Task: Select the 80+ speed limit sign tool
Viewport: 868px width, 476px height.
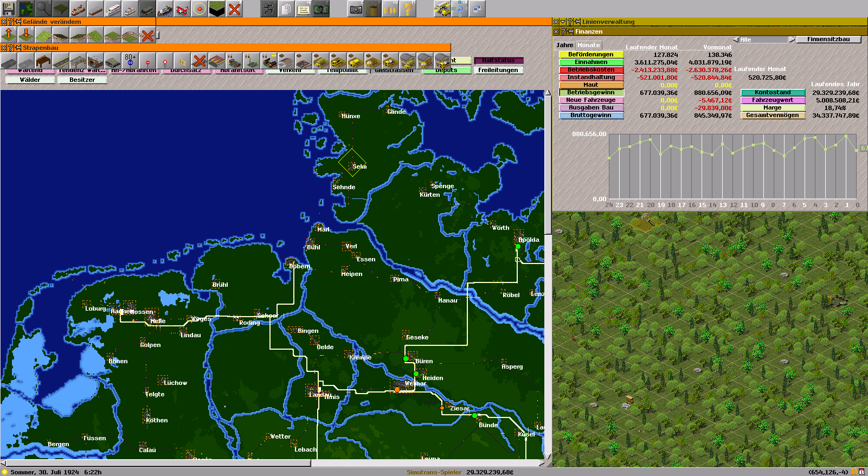Action: tap(130, 60)
